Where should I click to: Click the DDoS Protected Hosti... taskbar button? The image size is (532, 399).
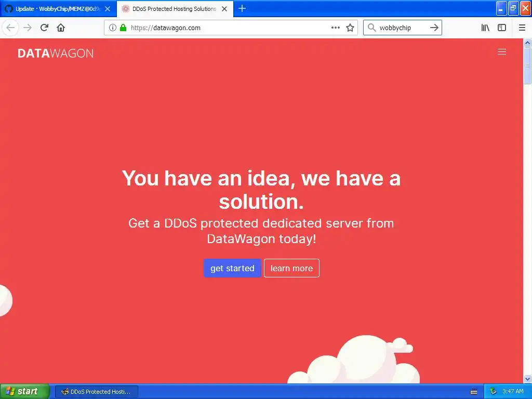click(96, 392)
